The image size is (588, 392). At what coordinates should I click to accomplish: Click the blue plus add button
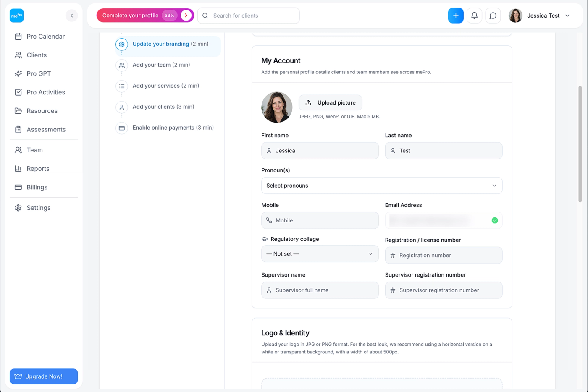coord(456,16)
